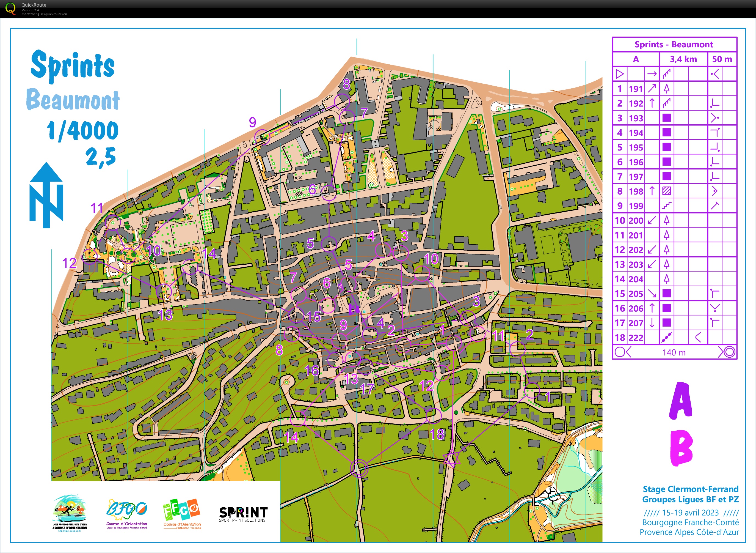Click the path-crossing symbol in row 222
The image size is (756, 553).
[x=666, y=337]
